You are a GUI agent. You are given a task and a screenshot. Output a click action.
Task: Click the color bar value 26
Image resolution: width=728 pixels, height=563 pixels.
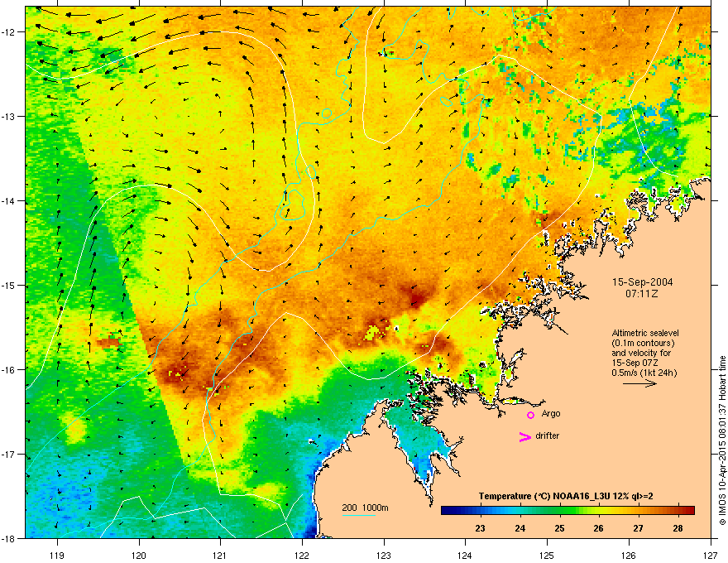(x=598, y=528)
